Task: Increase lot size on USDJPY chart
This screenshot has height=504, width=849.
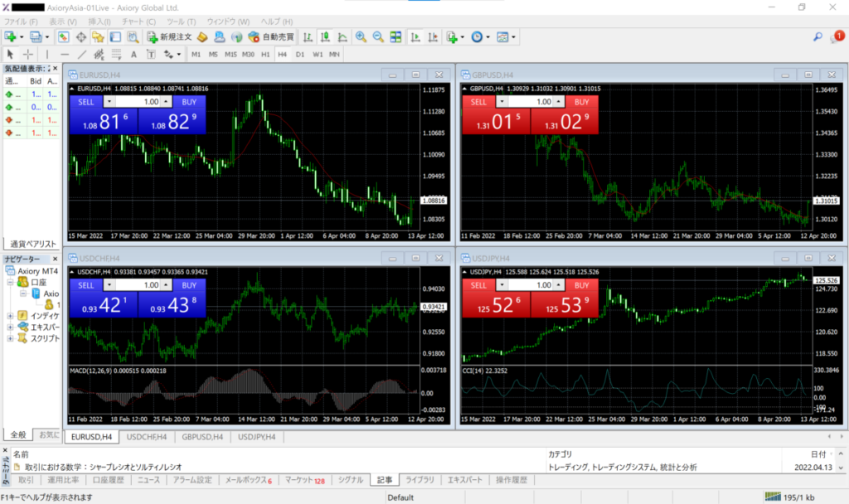Action: click(558, 285)
